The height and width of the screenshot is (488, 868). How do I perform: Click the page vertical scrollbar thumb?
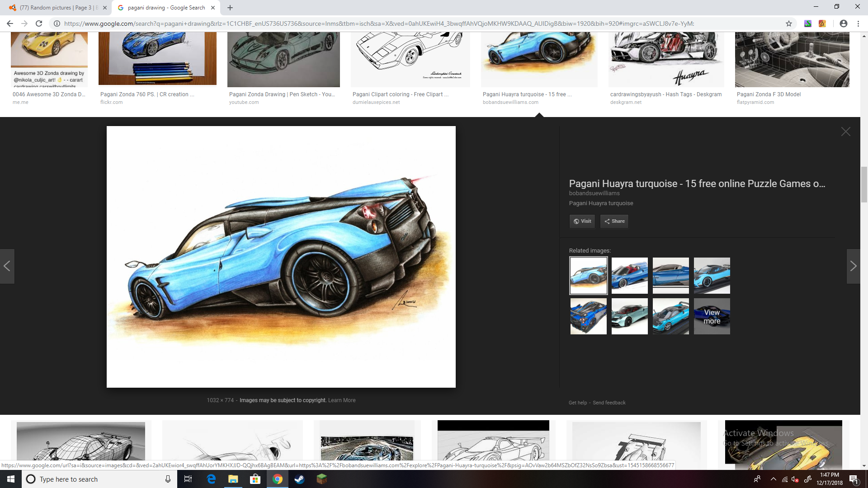point(864,184)
